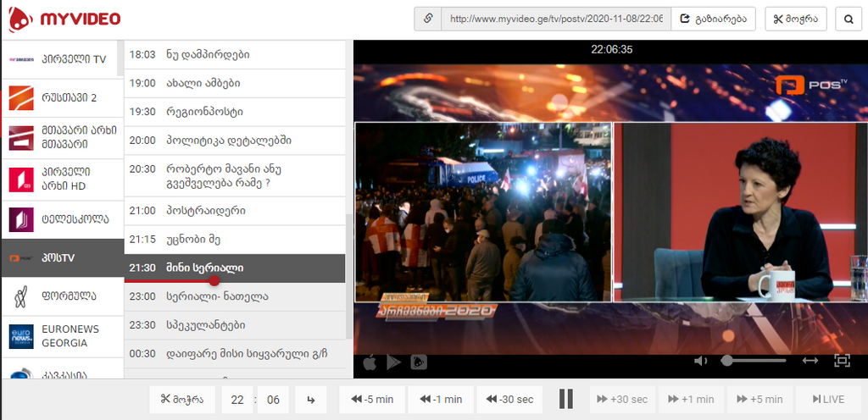Open the 18:03 program ნუ დამპირდები

click(x=235, y=55)
